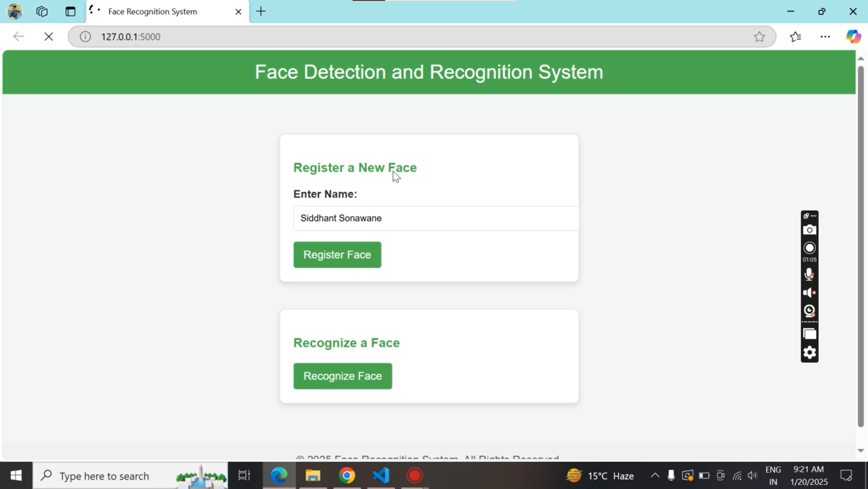Select the Face Recognition System tab
This screenshot has width=868, height=489.
point(153,12)
